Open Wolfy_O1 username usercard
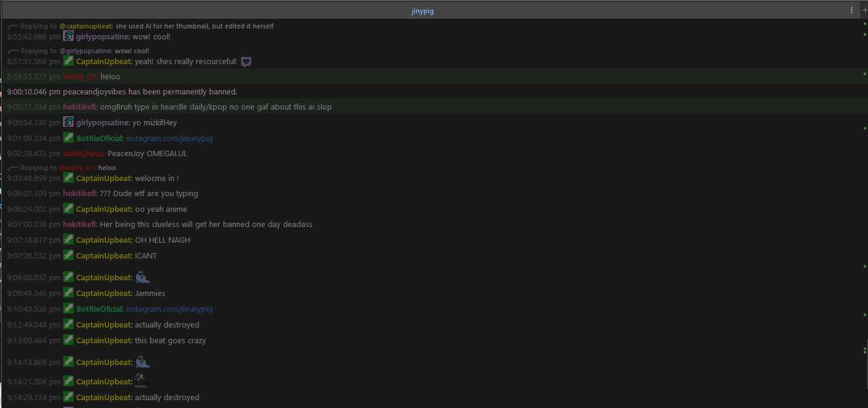The width and height of the screenshot is (868, 408). 80,77
